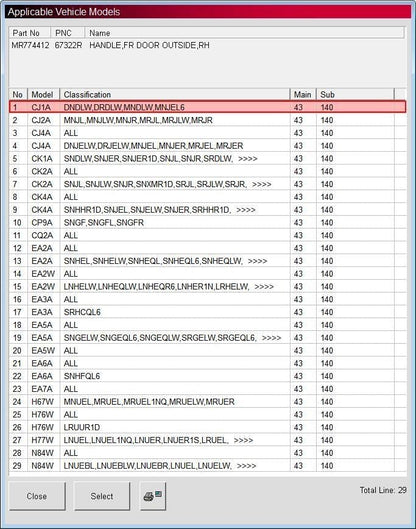The image size is (416, 529).
Task: Click the Main column header
Action: (x=303, y=94)
